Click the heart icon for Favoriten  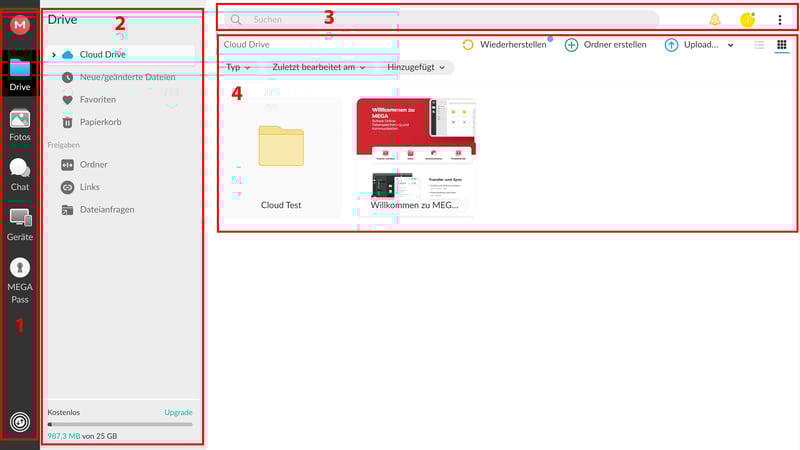pos(67,99)
